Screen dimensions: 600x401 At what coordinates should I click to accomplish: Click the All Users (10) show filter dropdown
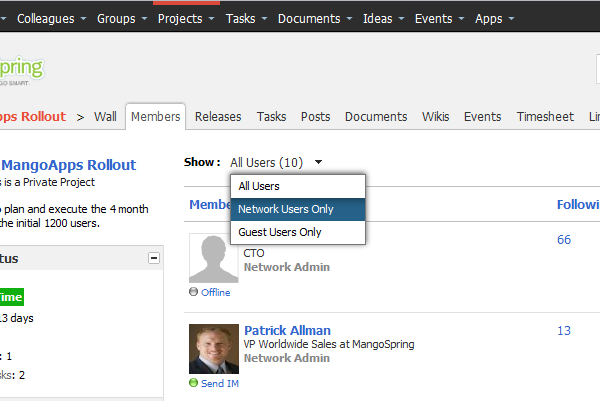click(x=276, y=162)
